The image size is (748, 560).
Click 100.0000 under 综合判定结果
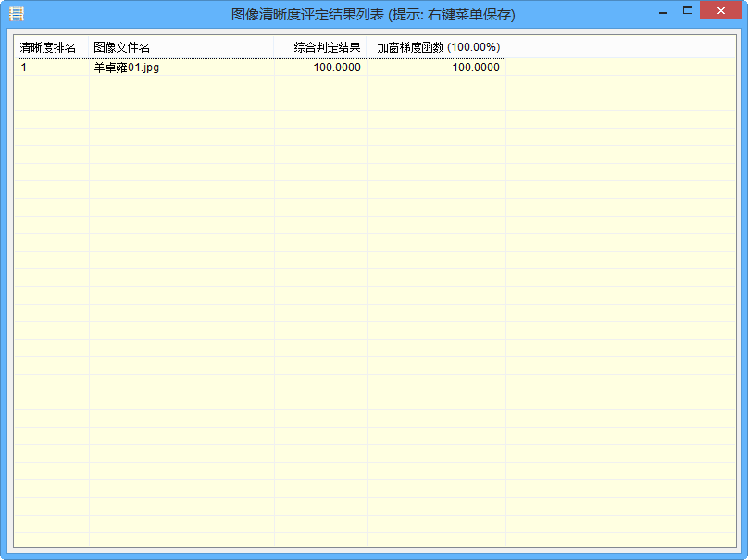click(x=337, y=68)
